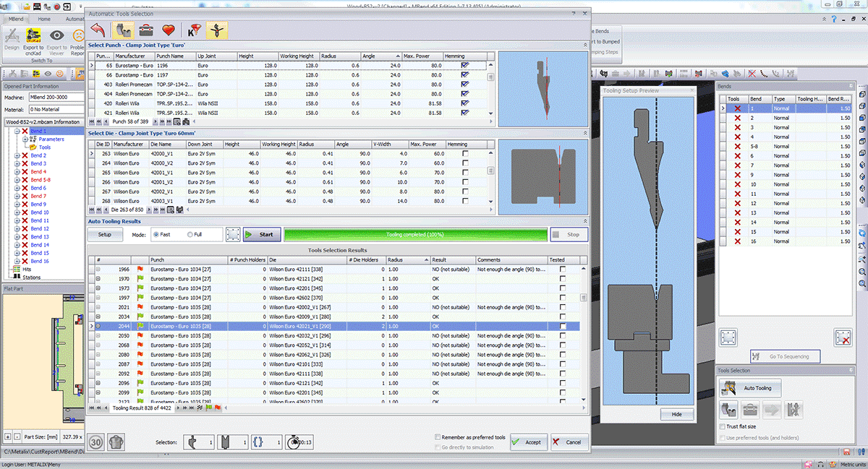Image resolution: width=868 pixels, height=469 pixels.
Task: Select the punch and die tools icon
Action: point(124,30)
